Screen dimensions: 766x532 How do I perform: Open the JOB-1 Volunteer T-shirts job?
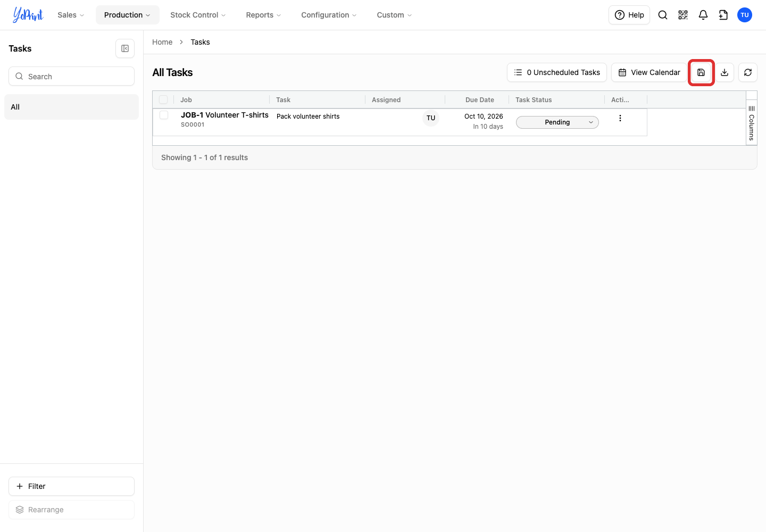224,115
